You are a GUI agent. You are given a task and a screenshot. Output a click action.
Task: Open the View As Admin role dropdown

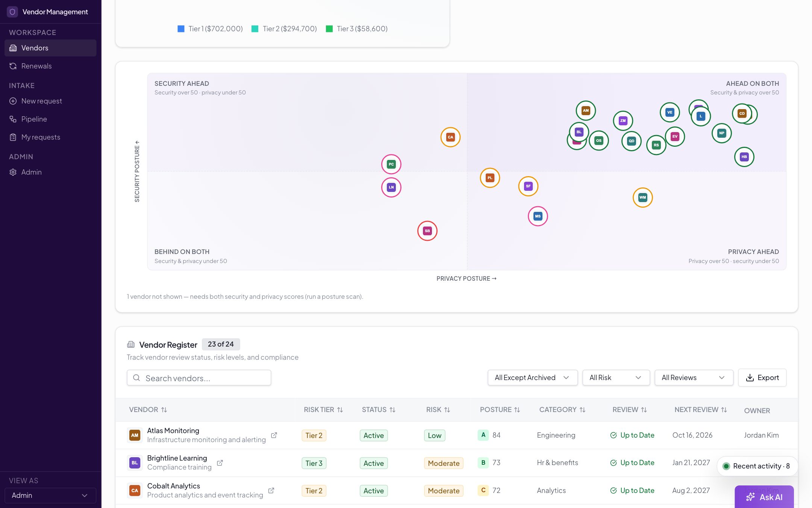coord(50,496)
